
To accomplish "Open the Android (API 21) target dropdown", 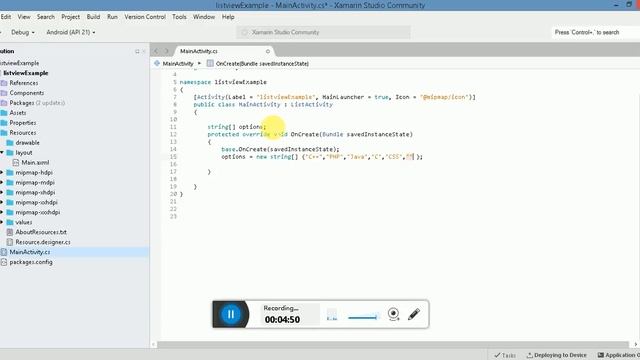I will click(71, 32).
